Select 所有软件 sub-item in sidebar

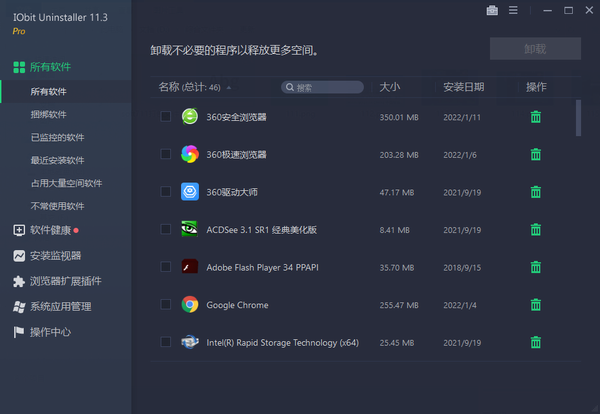coord(66,91)
